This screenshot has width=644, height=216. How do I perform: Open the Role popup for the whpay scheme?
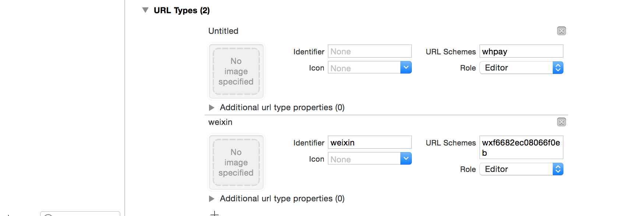coord(521,68)
